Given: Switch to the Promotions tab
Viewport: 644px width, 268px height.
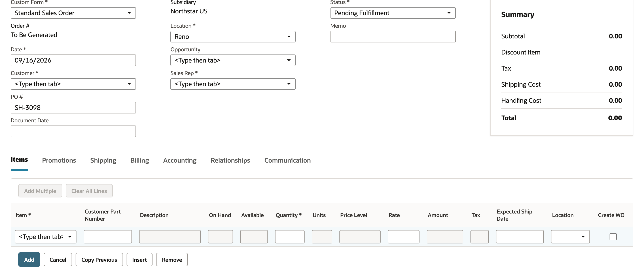Looking at the screenshot, I should tap(59, 160).
